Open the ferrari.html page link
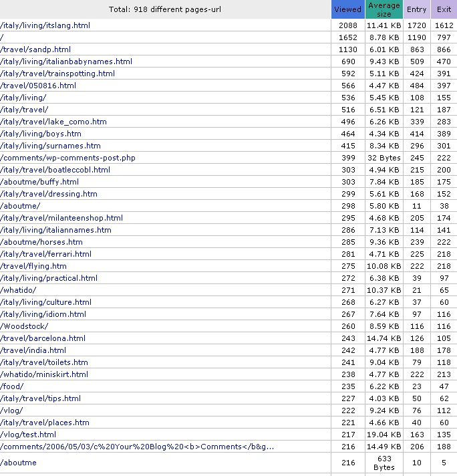 click(x=46, y=255)
